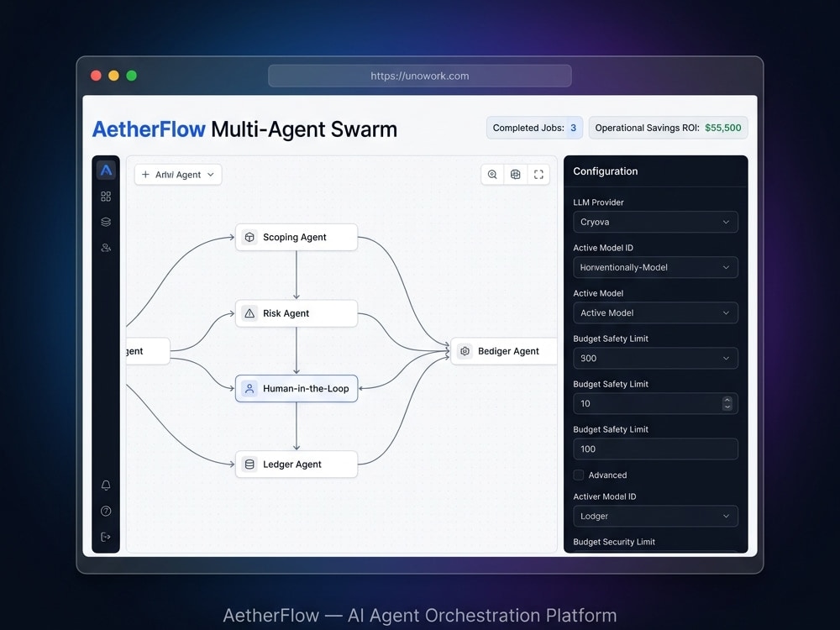This screenshot has height=630, width=840.
Task: Expand the add agent button chevron
Action: 211,175
